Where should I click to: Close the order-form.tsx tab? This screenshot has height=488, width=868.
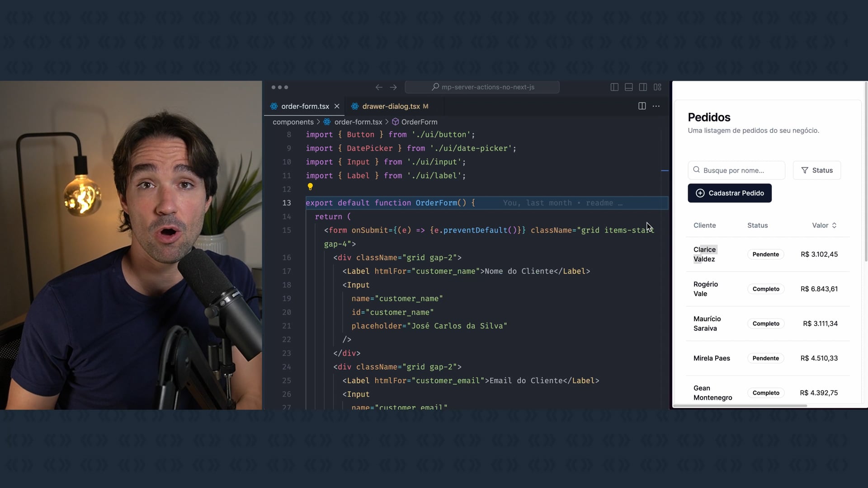(x=337, y=106)
